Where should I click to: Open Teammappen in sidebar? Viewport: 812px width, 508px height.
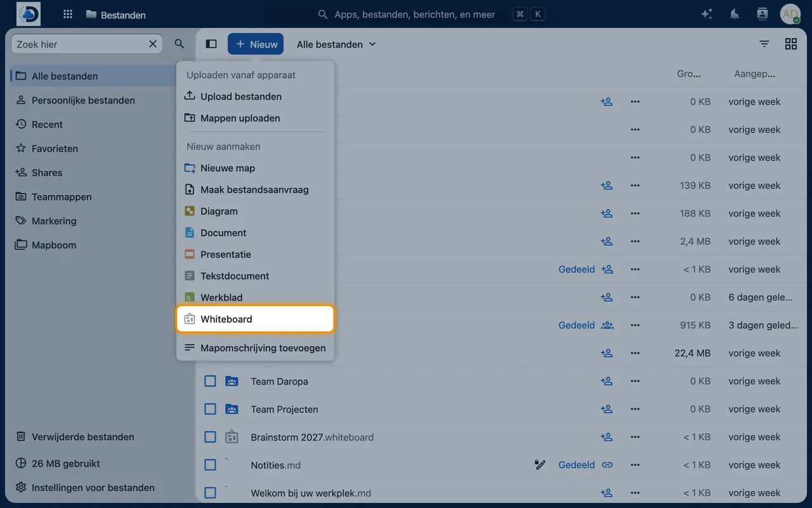tap(93, 197)
